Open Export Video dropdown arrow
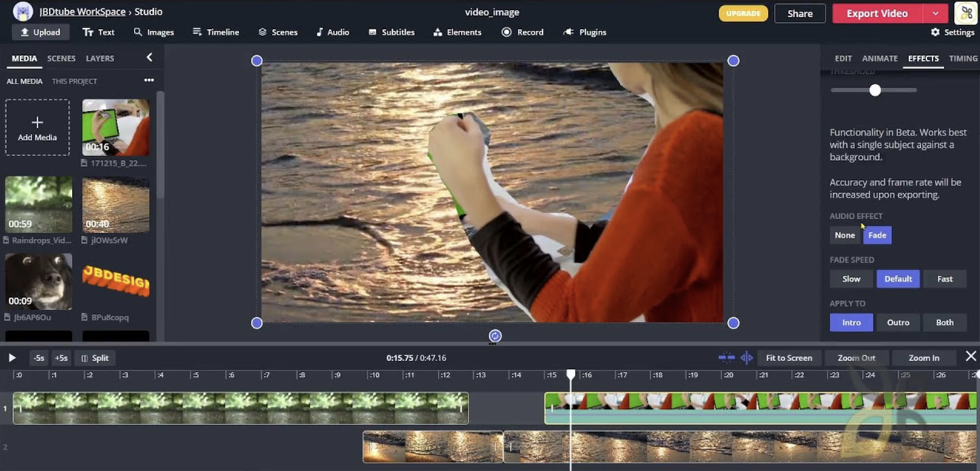This screenshot has width=980, height=471. [936, 13]
